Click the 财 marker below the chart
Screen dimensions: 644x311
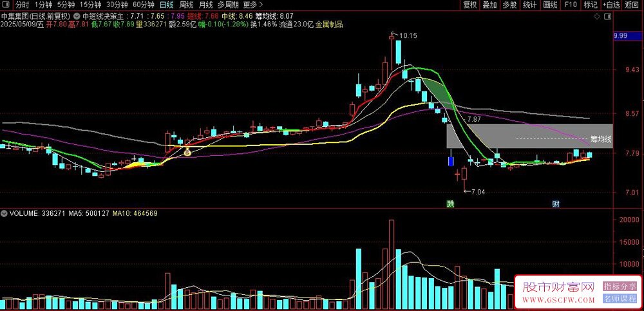click(x=556, y=203)
